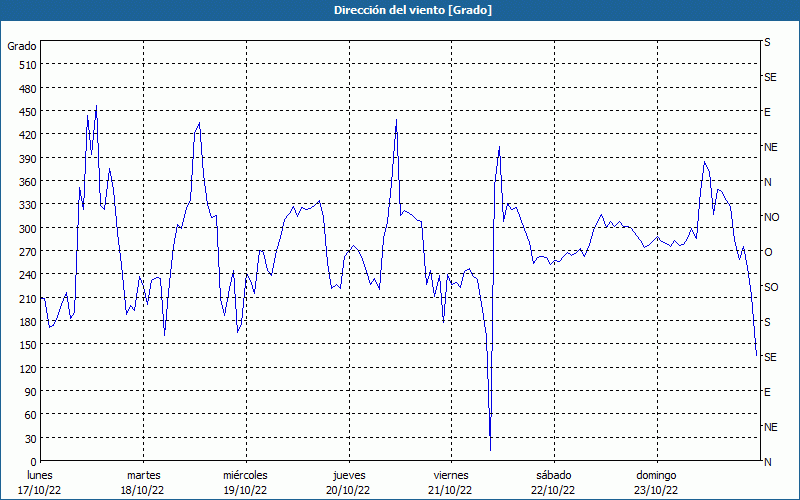The width and height of the screenshot is (800, 500).
Task: Click the 330 y-axis value
Action: click(x=28, y=205)
